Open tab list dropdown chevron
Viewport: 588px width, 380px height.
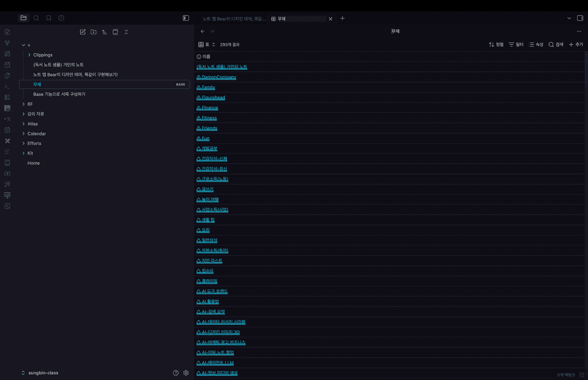[x=569, y=18]
